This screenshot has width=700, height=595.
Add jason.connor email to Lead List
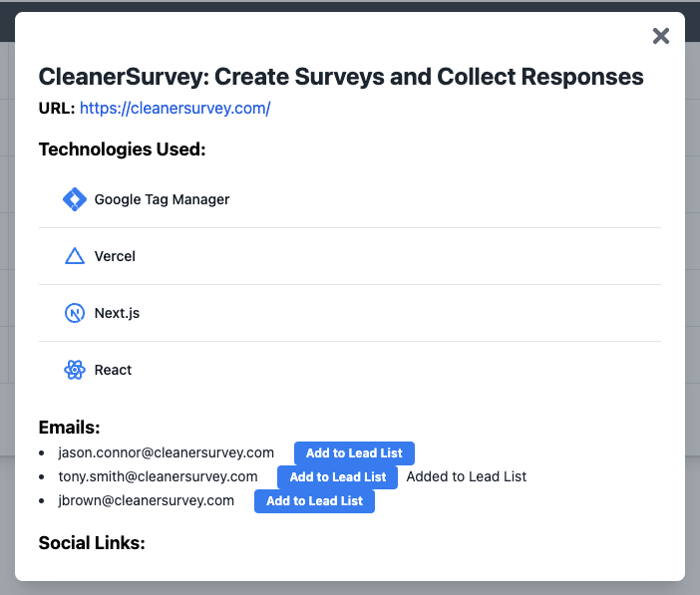[x=354, y=453]
